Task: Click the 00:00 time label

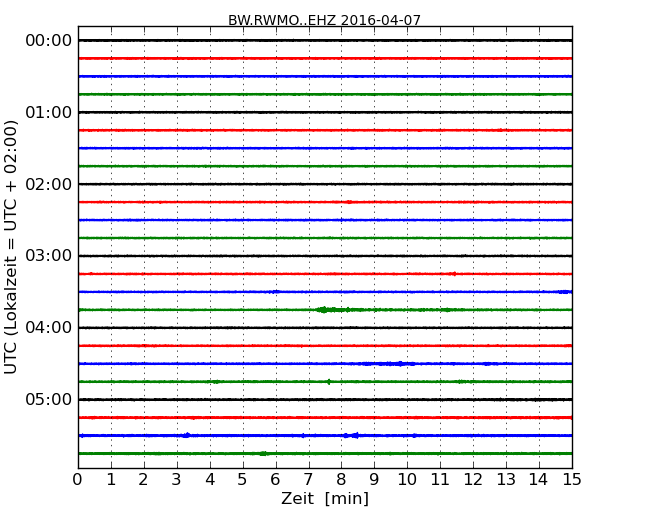Action: coord(49,41)
